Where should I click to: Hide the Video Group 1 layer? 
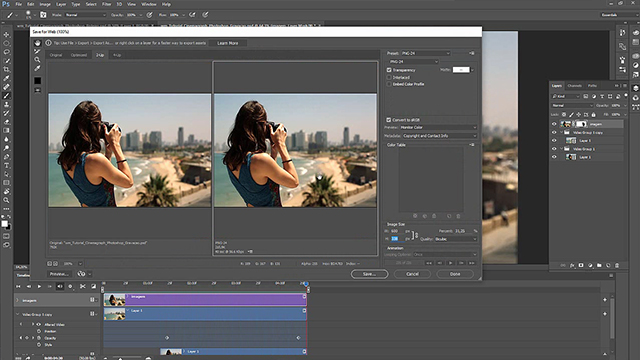click(x=554, y=149)
